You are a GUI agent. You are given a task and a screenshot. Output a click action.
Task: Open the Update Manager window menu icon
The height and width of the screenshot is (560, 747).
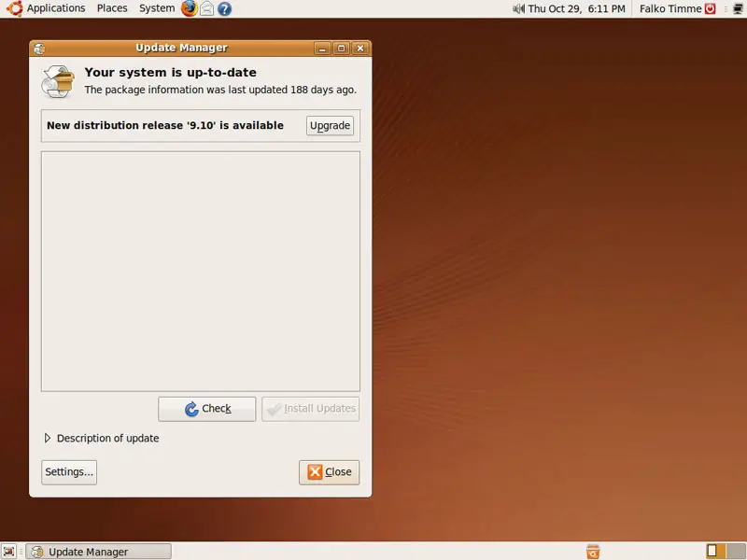pos(39,49)
